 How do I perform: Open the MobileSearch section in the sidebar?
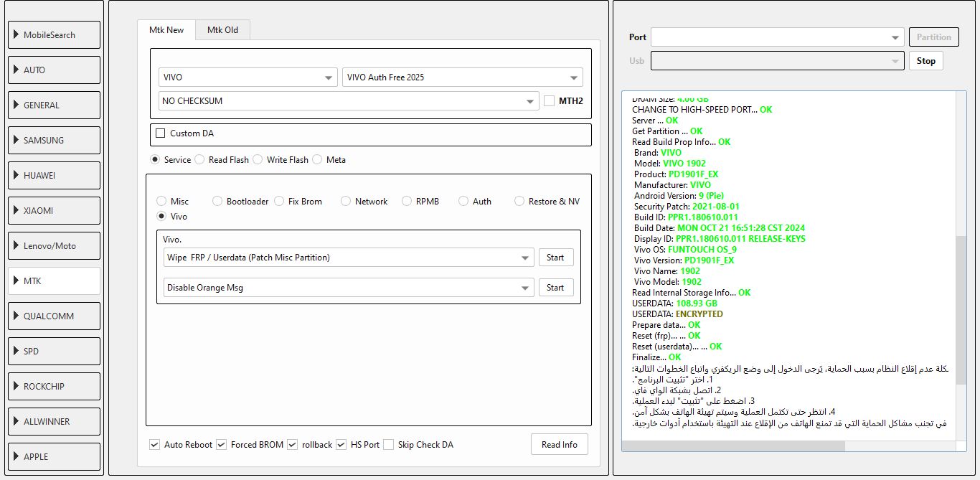click(x=55, y=35)
